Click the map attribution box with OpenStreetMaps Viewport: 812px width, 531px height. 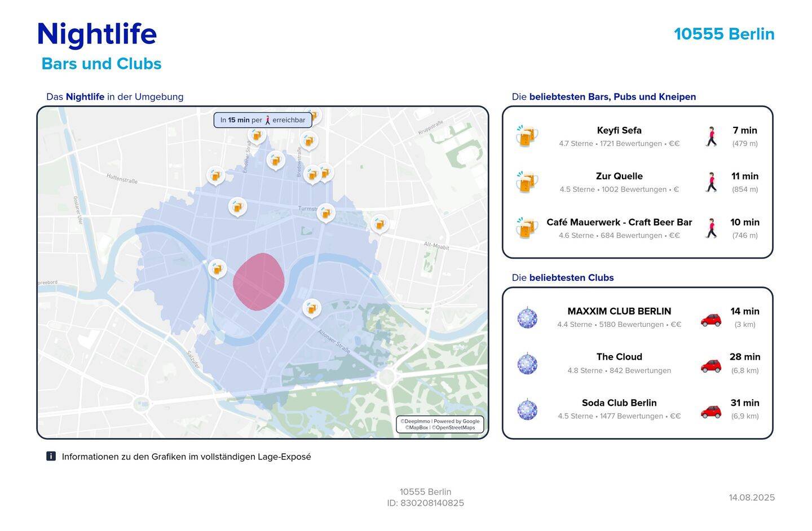click(x=440, y=424)
